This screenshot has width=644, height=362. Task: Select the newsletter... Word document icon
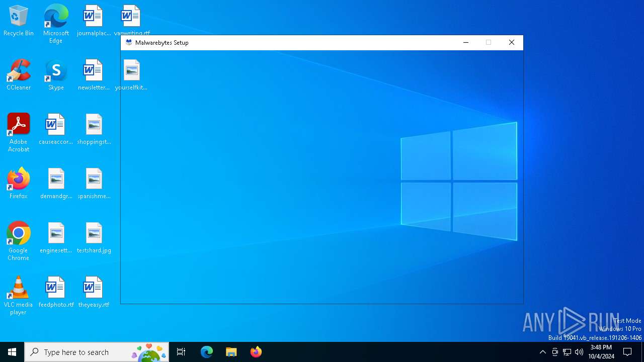pyautogui.click(x=94, y=75)
